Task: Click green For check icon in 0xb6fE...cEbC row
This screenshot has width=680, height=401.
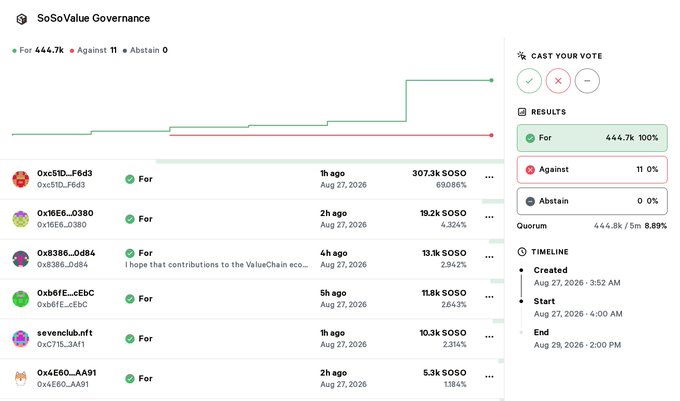Action: (x=130, y=299)
